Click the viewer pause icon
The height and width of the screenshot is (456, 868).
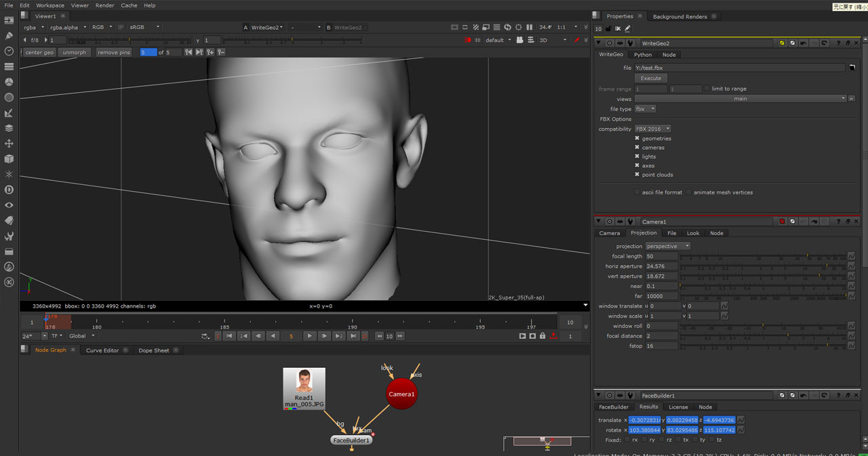coord(529,27)
